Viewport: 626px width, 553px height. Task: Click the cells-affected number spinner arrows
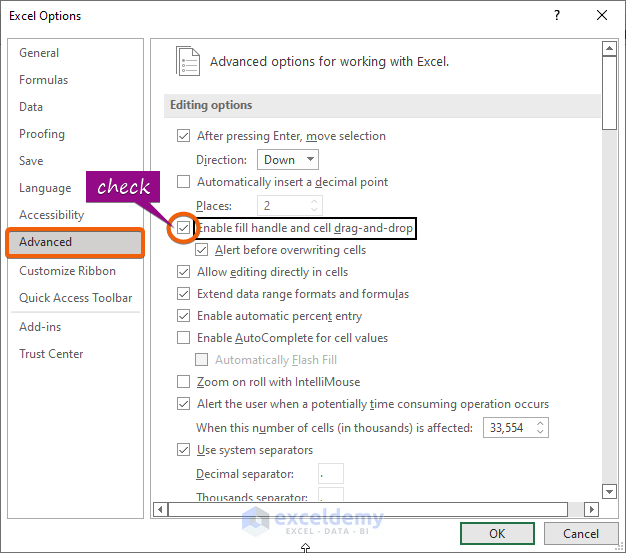[x=541, y=428]
